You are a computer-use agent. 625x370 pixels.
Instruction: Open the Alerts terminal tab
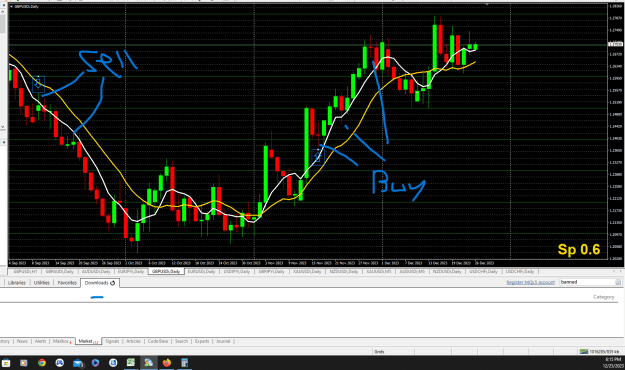pos(40,341)
